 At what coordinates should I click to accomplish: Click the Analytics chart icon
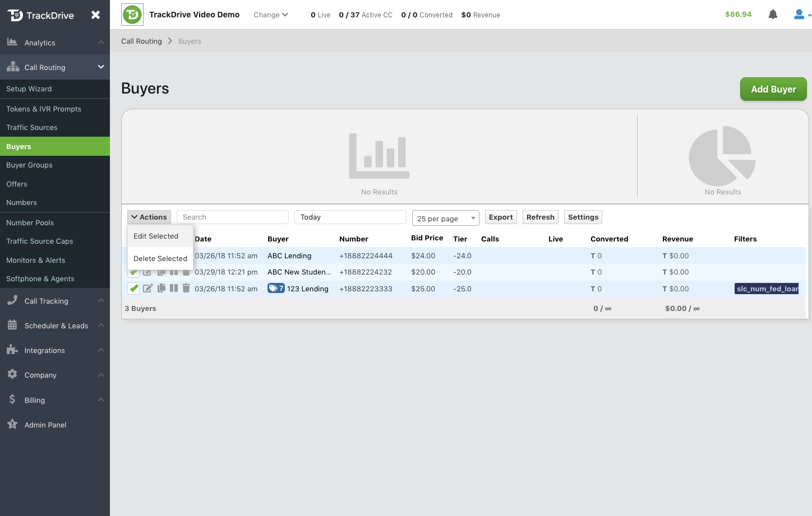[12, 42]
